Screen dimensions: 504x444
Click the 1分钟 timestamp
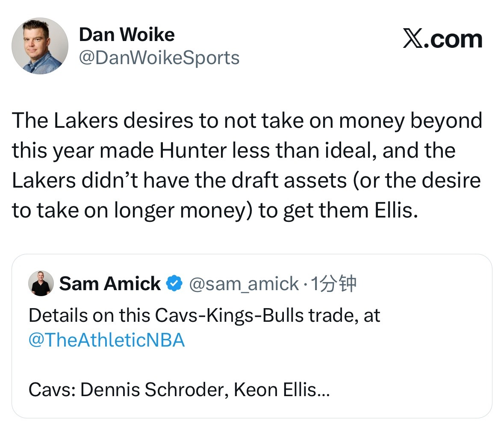[x=333, y=283]
